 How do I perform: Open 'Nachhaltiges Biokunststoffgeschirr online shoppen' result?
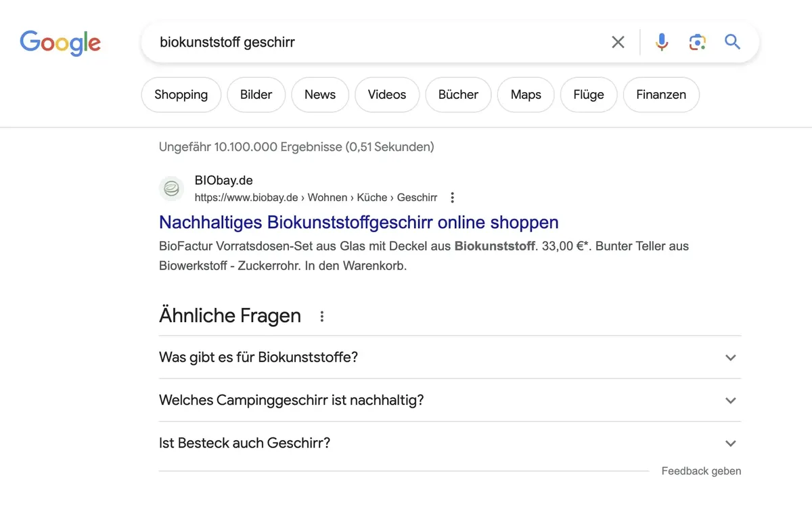tap(359, 222)
